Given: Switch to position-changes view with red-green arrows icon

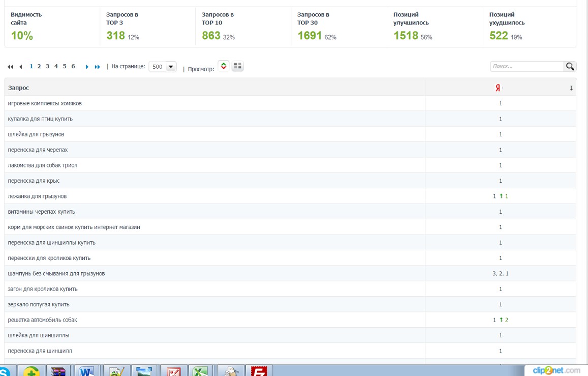Looking at the screenshot, I should 224,66.
